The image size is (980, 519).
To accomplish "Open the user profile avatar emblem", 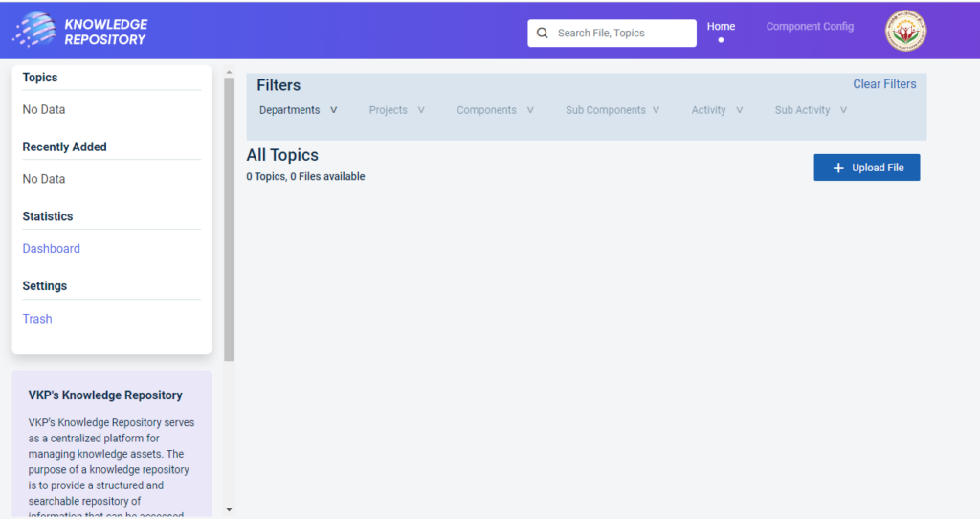I will [x=905, y=31].
